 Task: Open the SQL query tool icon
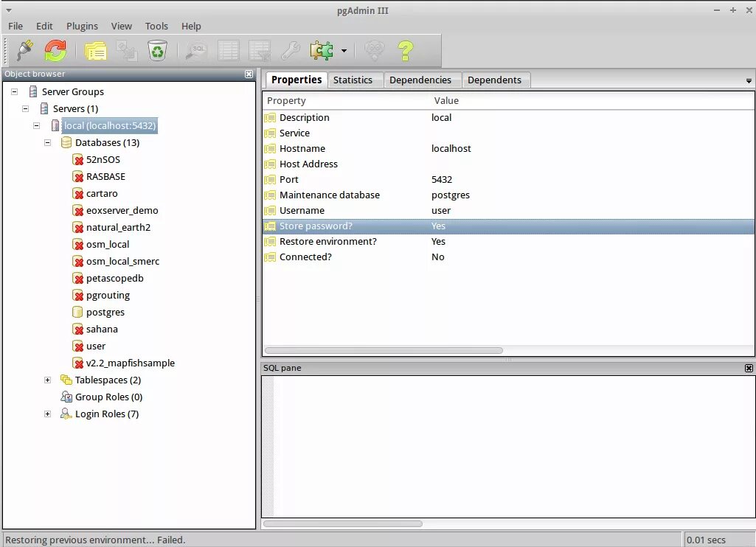coord(197,51)
